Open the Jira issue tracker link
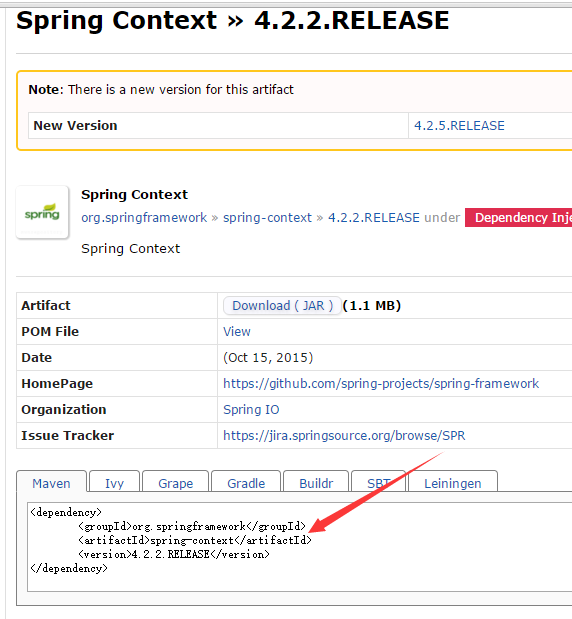Image resolution: width=572 pixels, height=619 pixels. [344, 436]
